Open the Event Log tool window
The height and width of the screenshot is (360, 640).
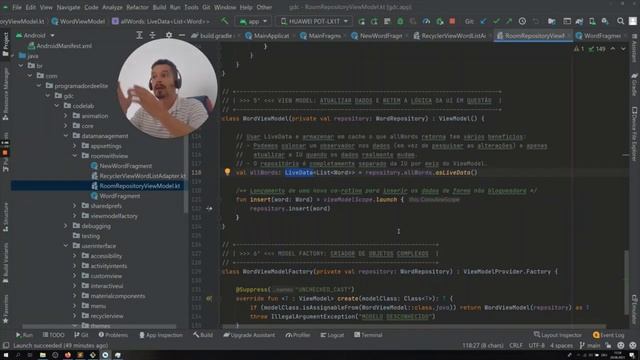tap(608, 335)
